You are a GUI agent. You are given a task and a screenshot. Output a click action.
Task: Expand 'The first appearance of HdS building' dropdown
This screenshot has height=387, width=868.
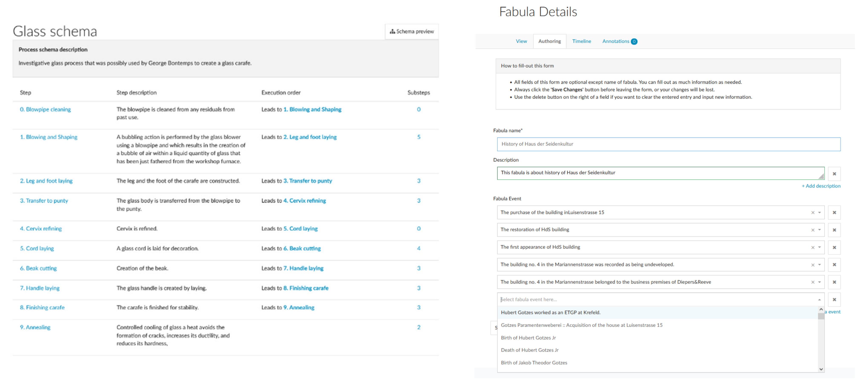coord(819,247)
